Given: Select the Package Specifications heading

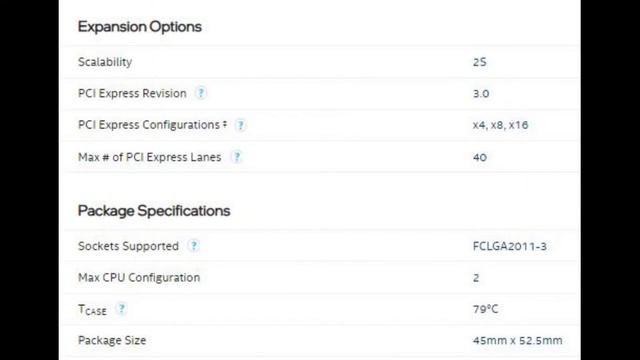Looking at the screenshot, I should pyautogui.click(x=154, y=211).
